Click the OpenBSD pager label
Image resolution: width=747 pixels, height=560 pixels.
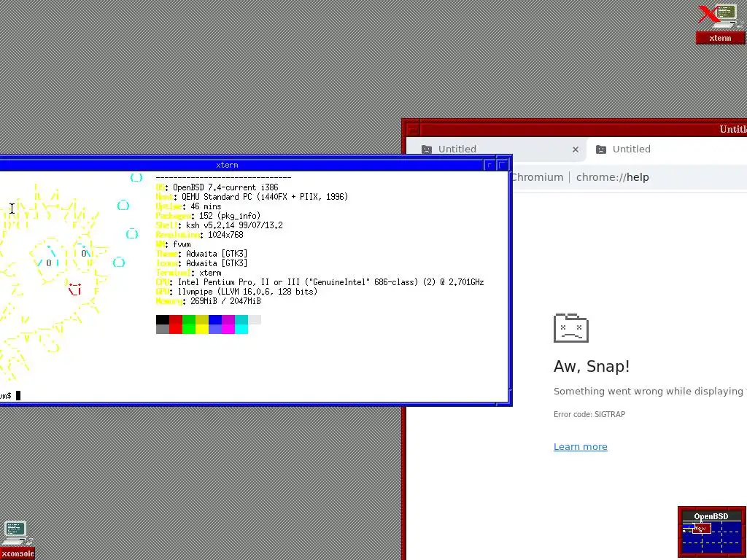[711, 516]
